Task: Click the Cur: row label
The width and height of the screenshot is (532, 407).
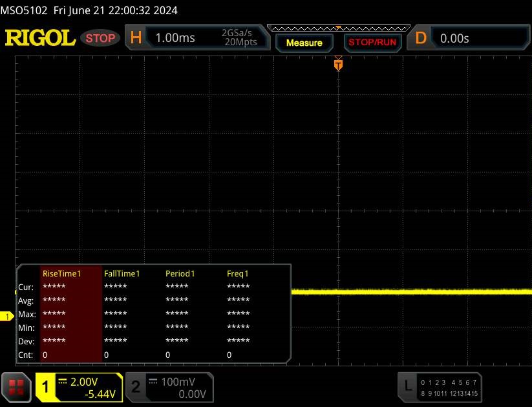Action: pyautogui.click(x=26, y=287)
